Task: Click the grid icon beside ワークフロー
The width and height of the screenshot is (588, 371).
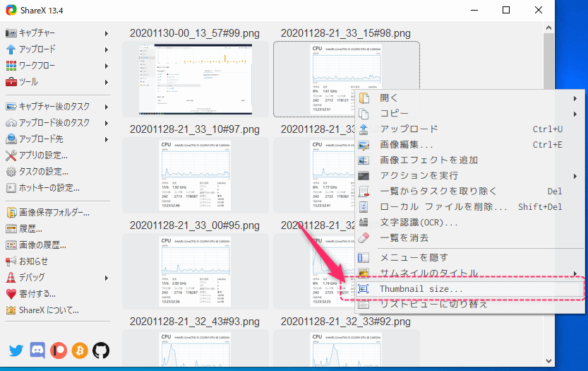Action: [11, 66]
